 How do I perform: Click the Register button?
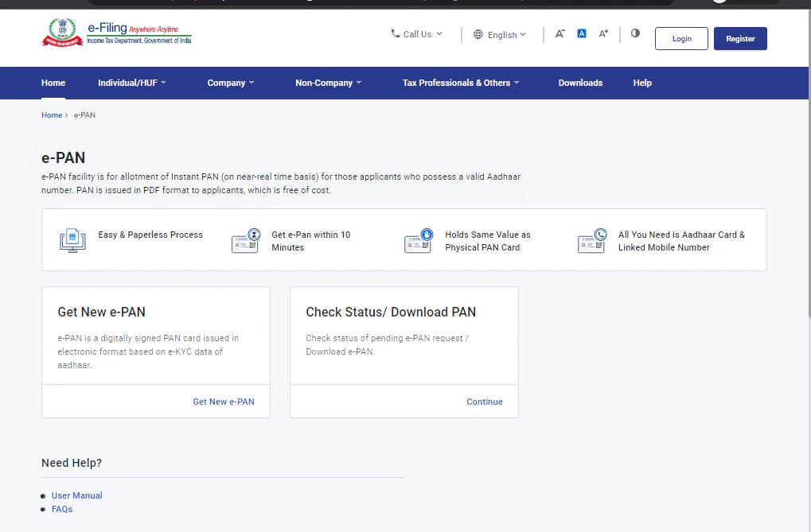pos(740,39)
